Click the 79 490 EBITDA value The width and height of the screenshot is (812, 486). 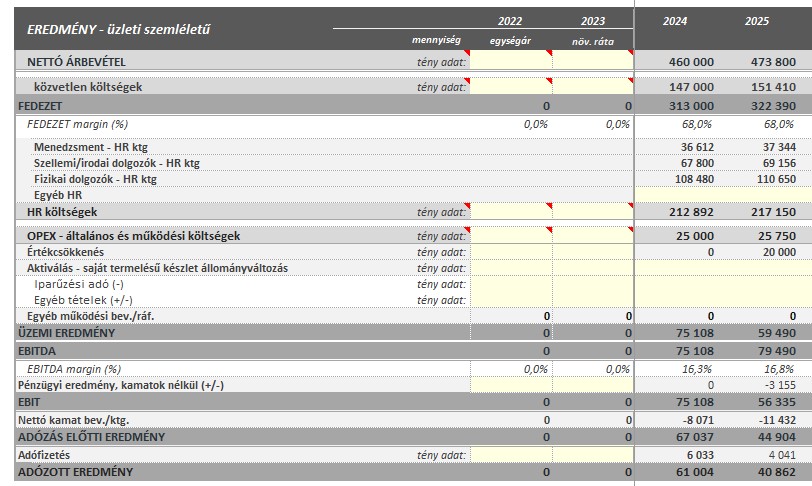click(777, 351)
